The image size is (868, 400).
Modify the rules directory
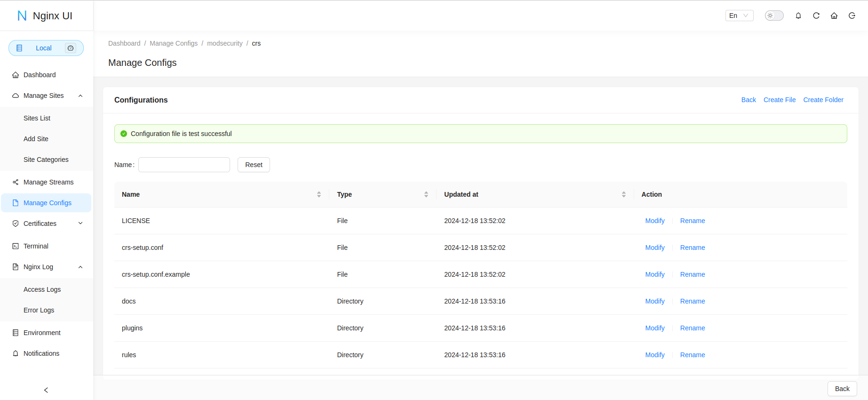(655, 355)
